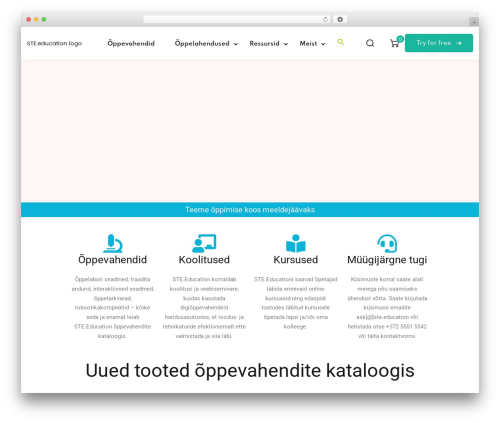Click the pale pink hero area
The image size is (500, 423).
coord(250,131)
